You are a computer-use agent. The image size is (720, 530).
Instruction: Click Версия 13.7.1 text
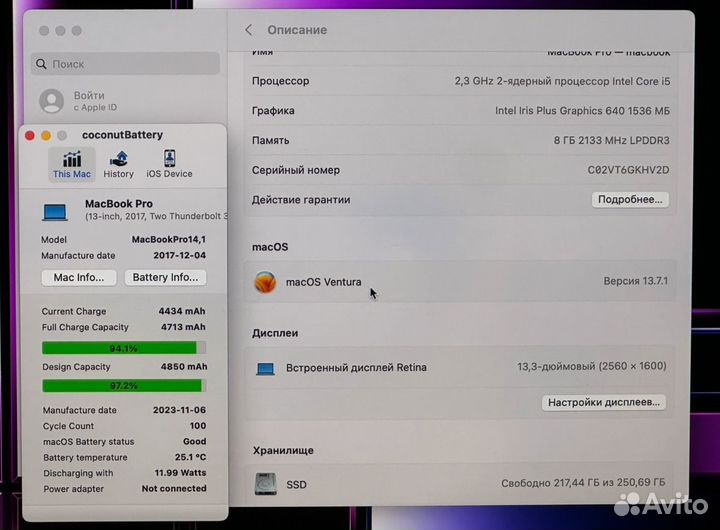(636, 281)
